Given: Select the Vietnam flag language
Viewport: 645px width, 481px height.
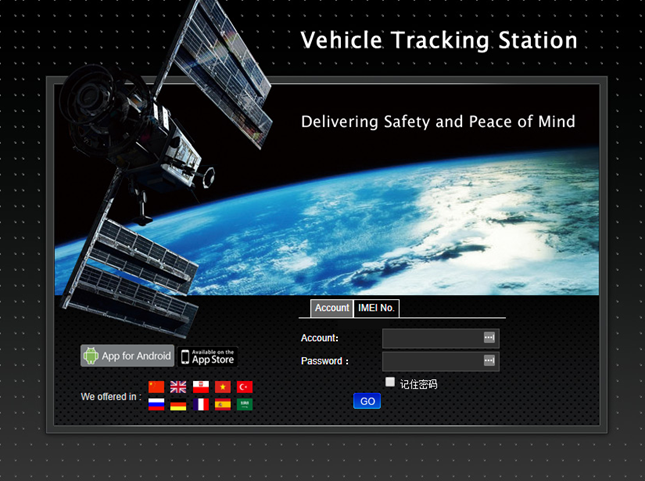Looking at the screenshot, I should coord(223,387).
